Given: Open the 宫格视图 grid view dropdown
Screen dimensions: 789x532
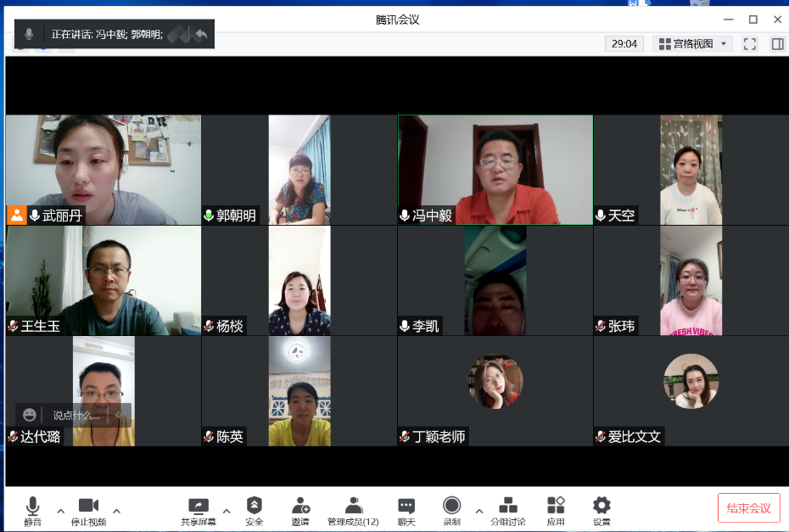Looking at the screenshot, I should [693, 43].
